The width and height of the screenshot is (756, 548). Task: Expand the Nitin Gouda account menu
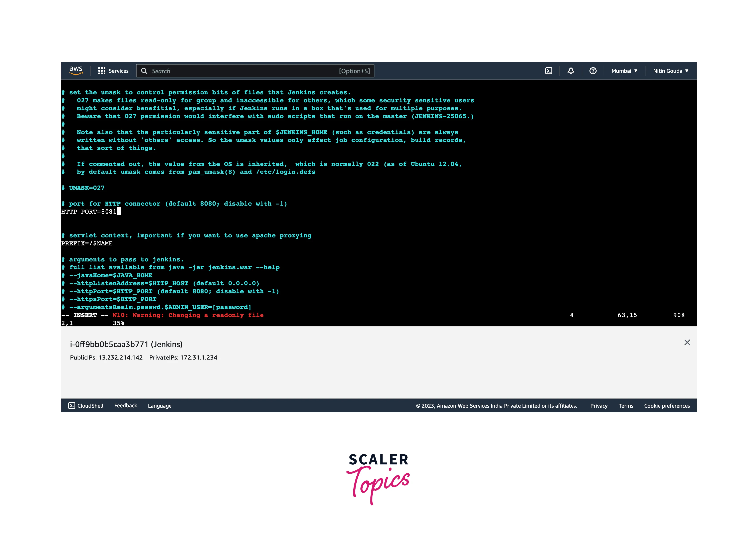[670, 71]
